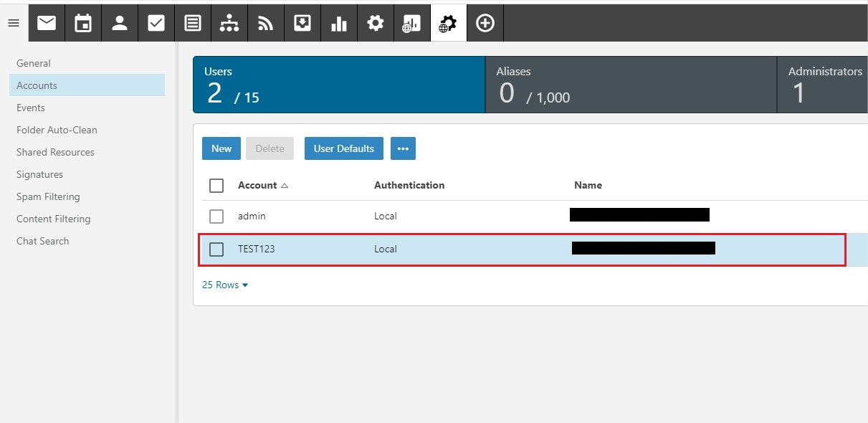Select Signatures in the sidebar
This screenshot has height=423, width=868.
(39, 174)
